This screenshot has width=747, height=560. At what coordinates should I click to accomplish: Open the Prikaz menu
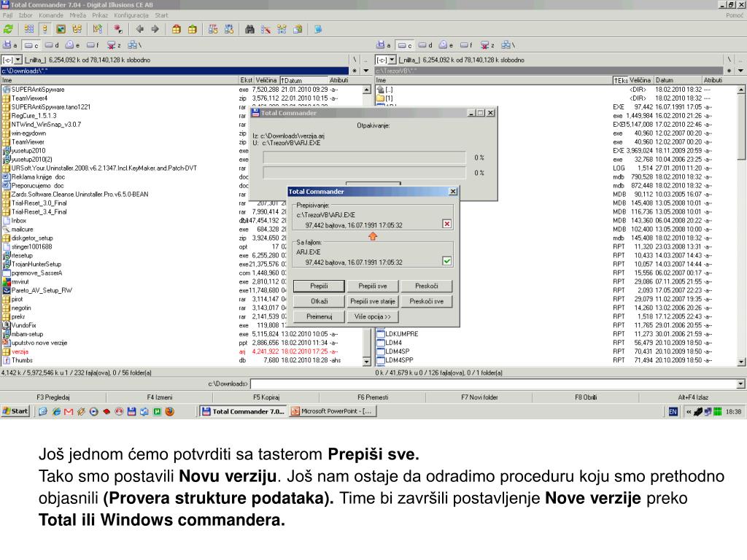coord(100,15)
